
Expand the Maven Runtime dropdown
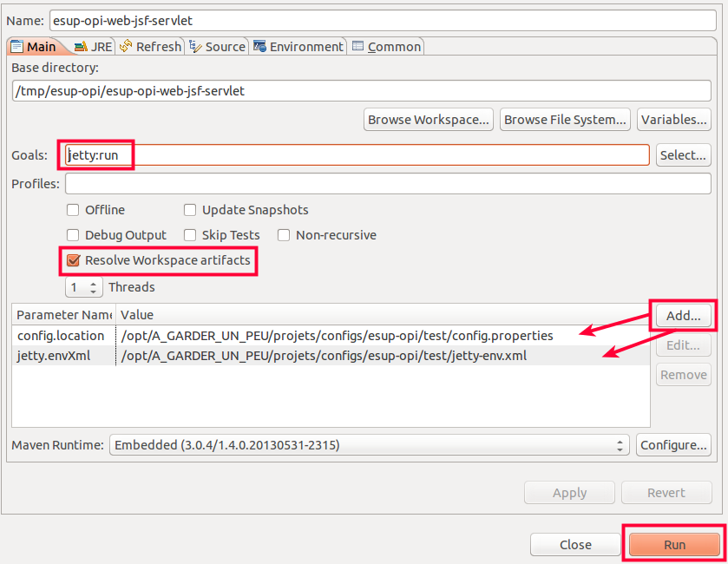point(369,445)
